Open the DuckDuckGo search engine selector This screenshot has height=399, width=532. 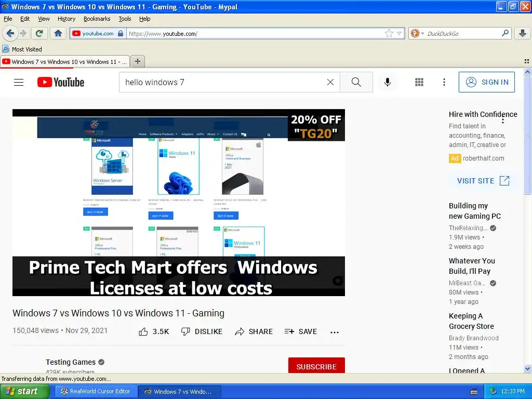tap(417, 33)
